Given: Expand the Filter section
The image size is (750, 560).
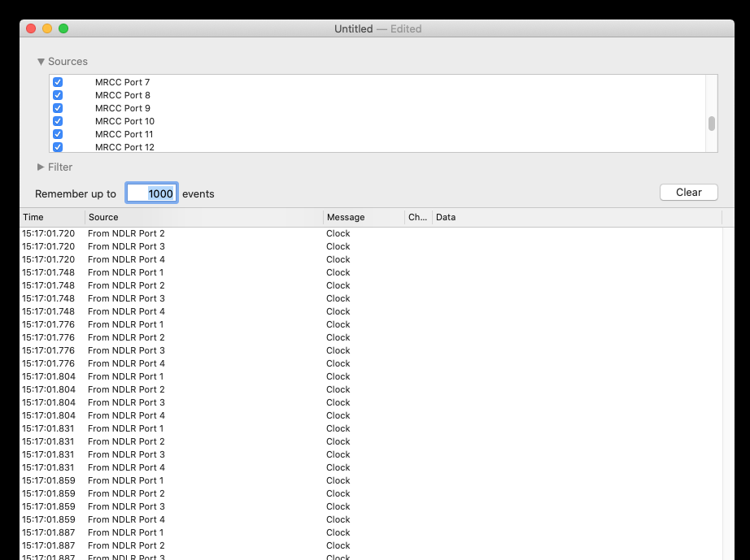Looking at the screenshot, I should (41, 167).
